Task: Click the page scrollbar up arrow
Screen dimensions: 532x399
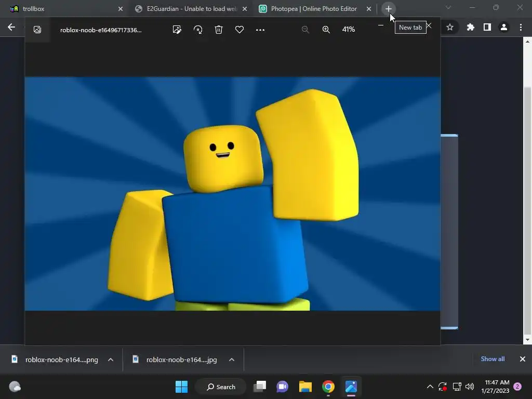Action: pyautogui.click(x=527, y=42)
